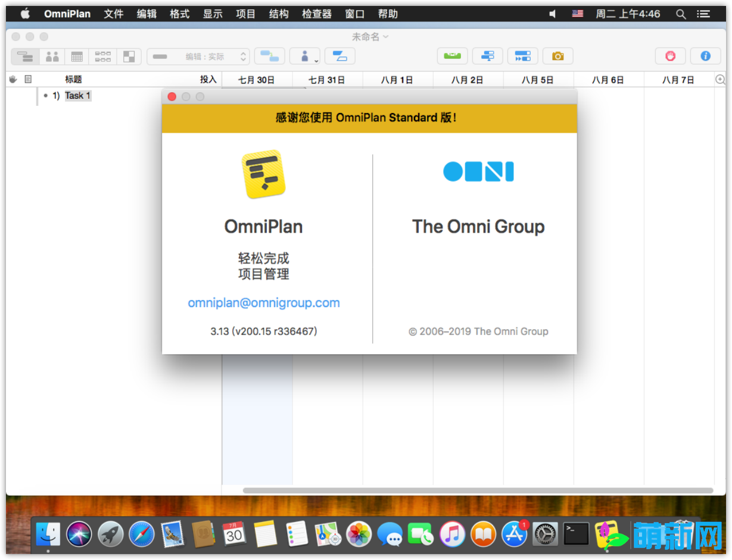This screenshot has height=560, width=732.
Task: Click the version text 3.13 (v200.15 r336467)
Action: click(x=264, y=331)
